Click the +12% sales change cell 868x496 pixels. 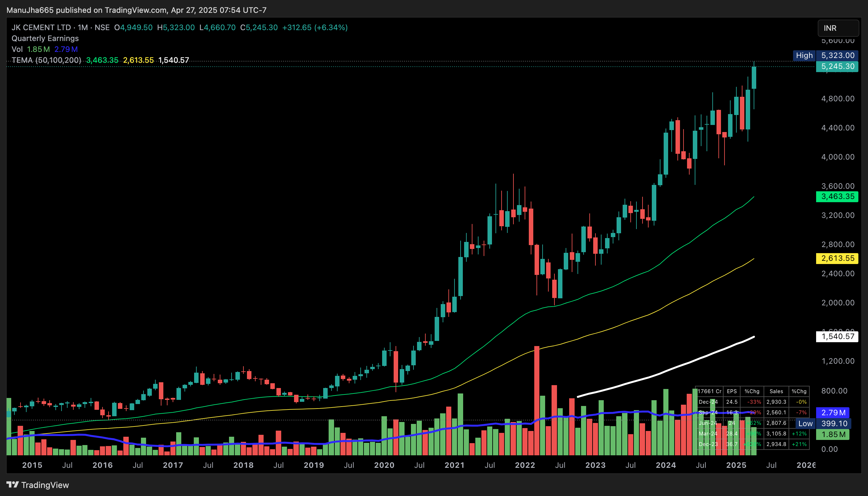pyautogui.click(x=799, y=434)
